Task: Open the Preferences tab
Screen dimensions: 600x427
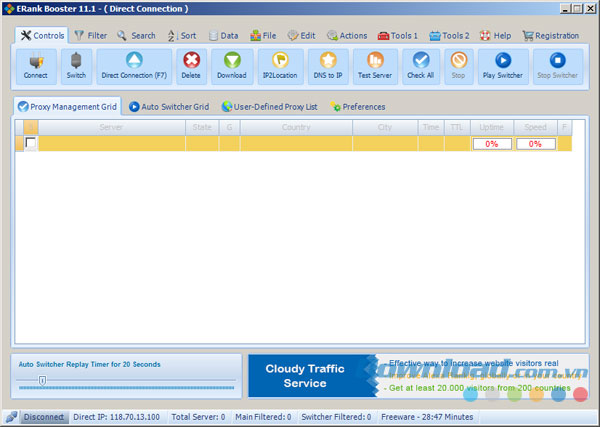Action: pyautogui.click(x=358, y=107)
